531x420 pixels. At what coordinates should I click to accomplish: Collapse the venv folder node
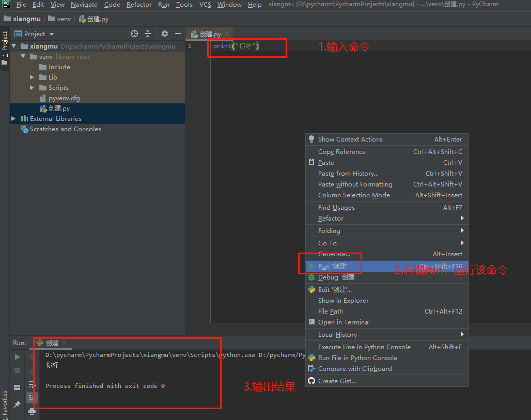click(23, 56)
